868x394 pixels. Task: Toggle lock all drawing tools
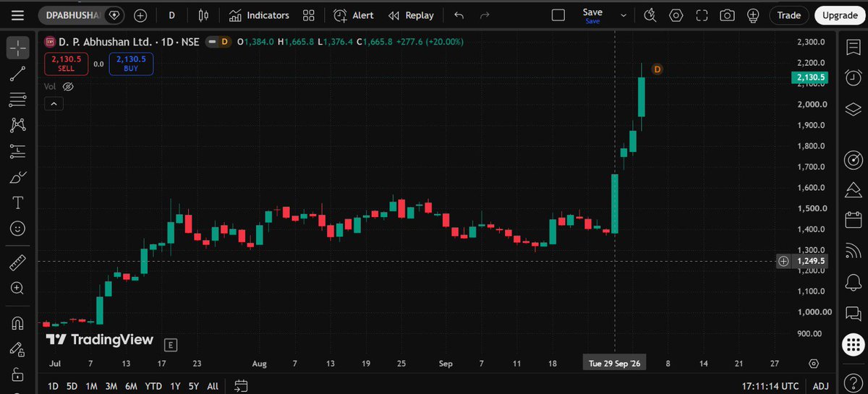[18, 374]
